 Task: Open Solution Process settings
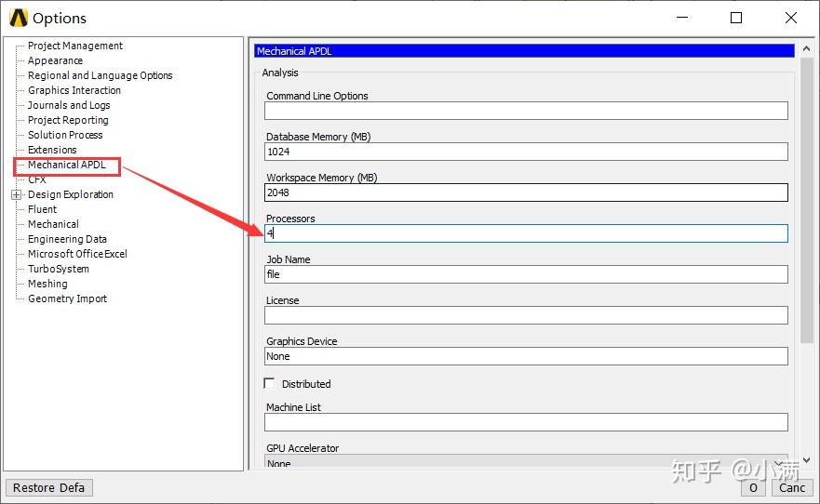tap(65, 135)
